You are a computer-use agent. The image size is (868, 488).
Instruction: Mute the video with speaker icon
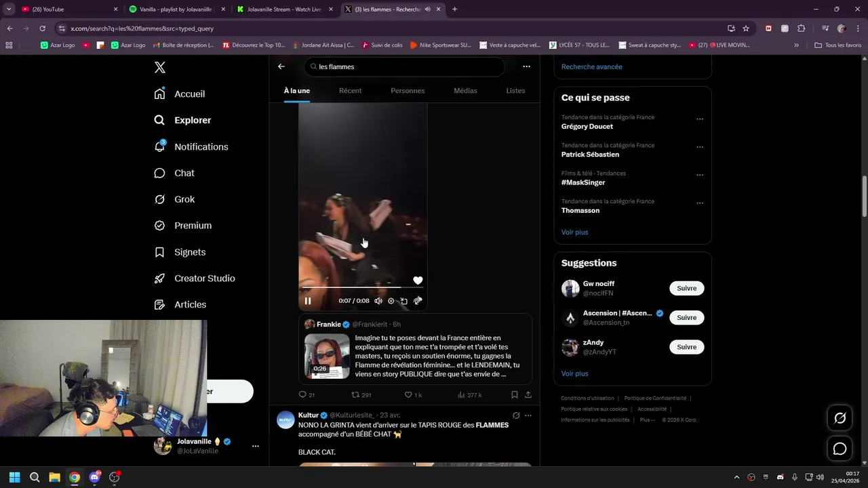378,301
